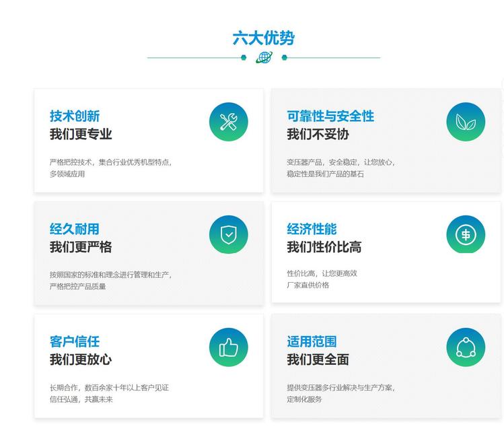Select the 我们更严格 subtitle text
The width and height of the screenshot is (504, 445).
(81, 247)
